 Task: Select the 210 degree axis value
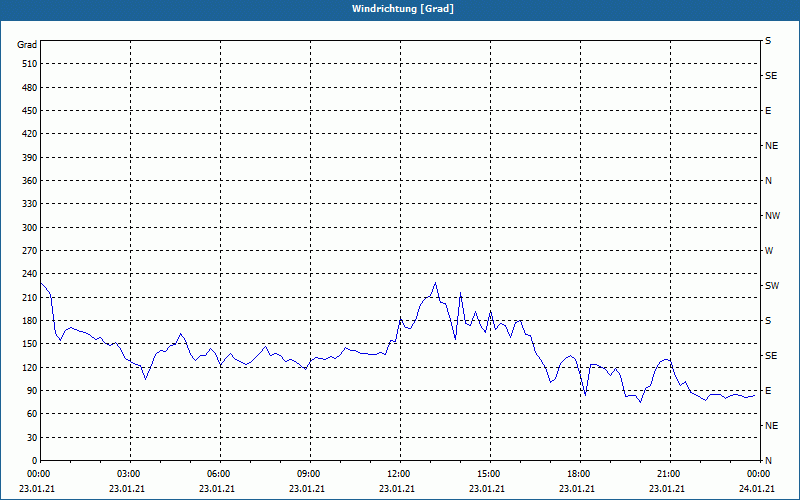(x=30, y=297)
